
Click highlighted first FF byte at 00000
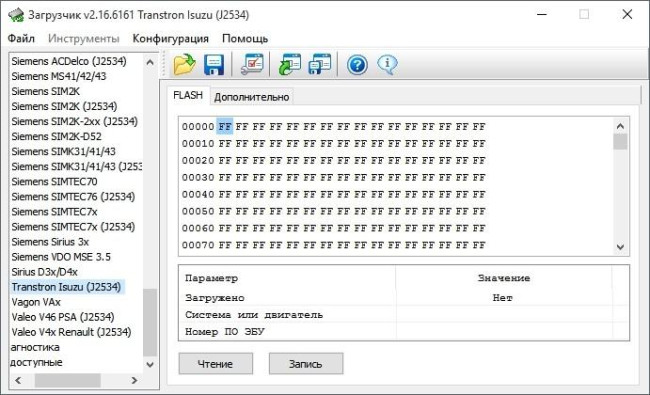tap(225, 126)
